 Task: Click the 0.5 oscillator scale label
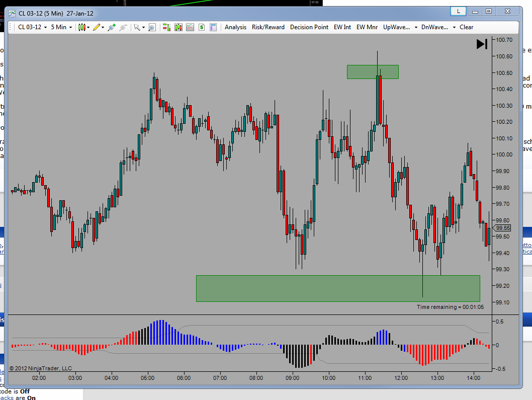pos(499,322)
